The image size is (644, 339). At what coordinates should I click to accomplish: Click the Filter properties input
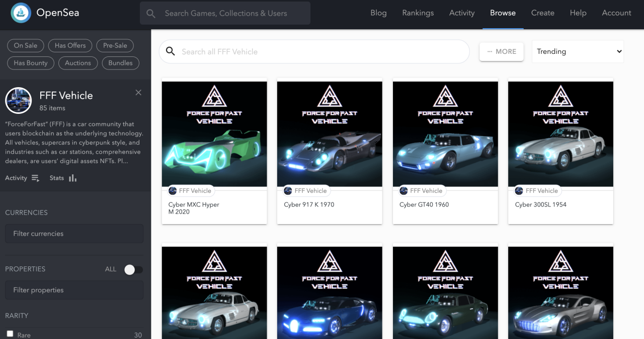click(x=74, y=290)
